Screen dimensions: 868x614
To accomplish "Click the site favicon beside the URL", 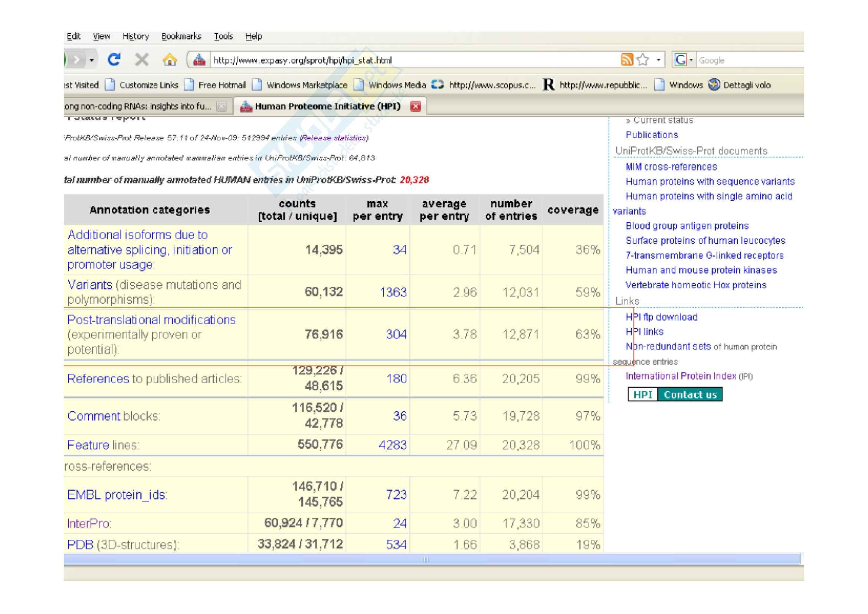I will coord(199,60).
